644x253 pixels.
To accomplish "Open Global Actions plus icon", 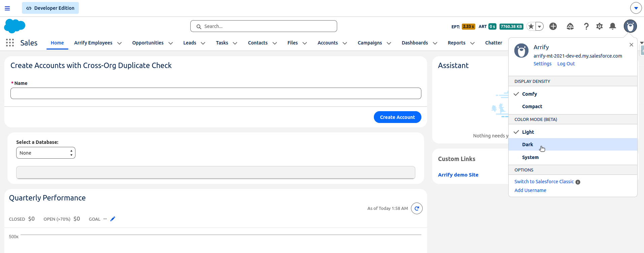I will pyautogui.click(x=553, y=26).
